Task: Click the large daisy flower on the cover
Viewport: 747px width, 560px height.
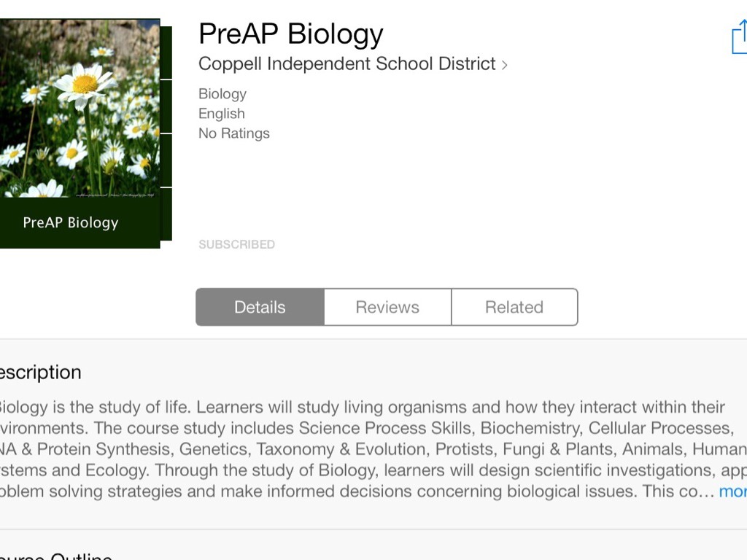Action: pos(85,82)
